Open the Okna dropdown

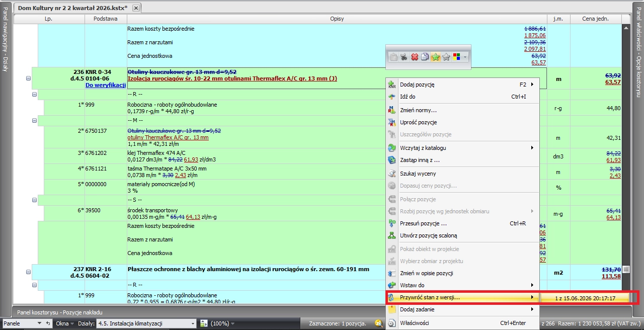(x=65, y=323)
